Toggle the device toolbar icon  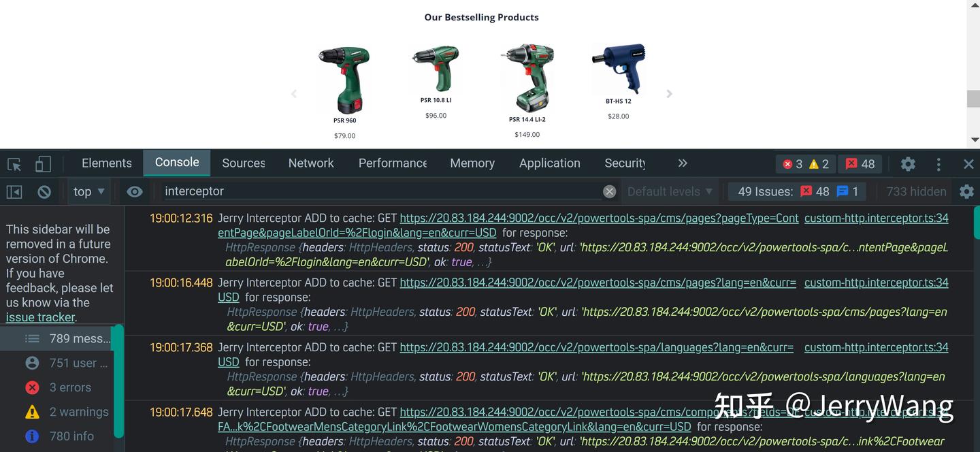click(43, 164)
